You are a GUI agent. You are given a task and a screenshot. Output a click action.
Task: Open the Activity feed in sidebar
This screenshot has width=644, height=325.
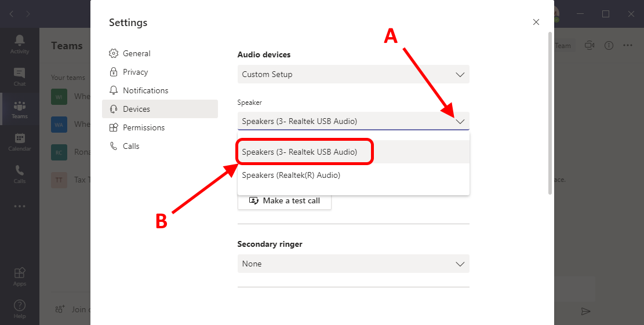coord(19,44)
